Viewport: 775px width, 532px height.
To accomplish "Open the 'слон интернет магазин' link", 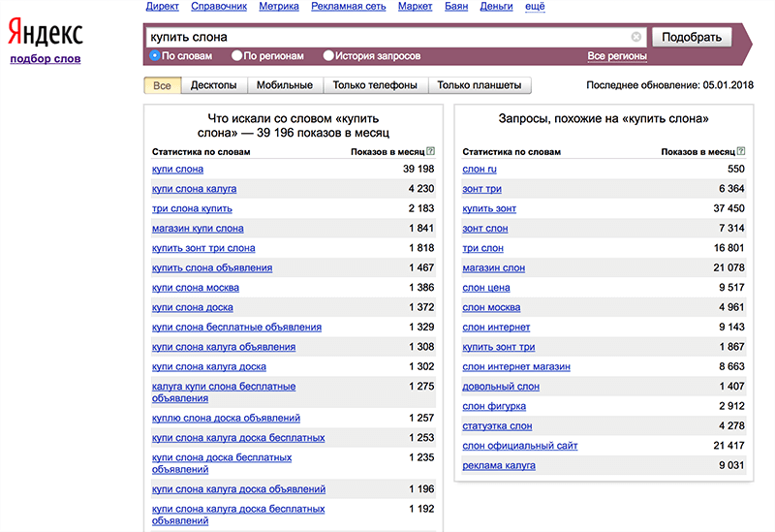I will point(516,367).
